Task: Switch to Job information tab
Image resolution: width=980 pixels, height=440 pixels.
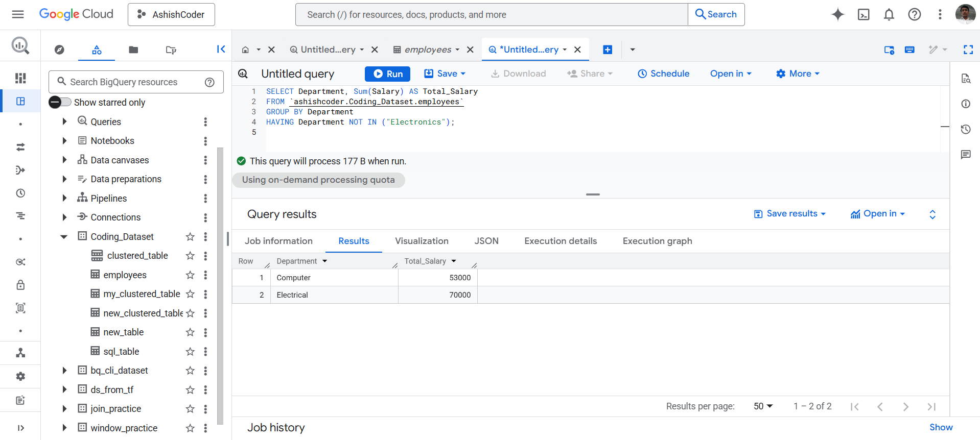Action: 278,241
